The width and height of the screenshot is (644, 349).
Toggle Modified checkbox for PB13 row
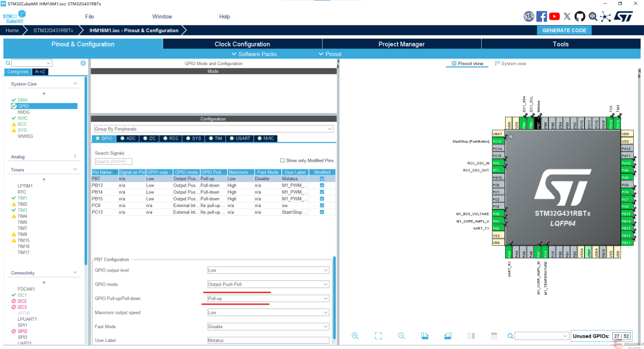(322, 186)
